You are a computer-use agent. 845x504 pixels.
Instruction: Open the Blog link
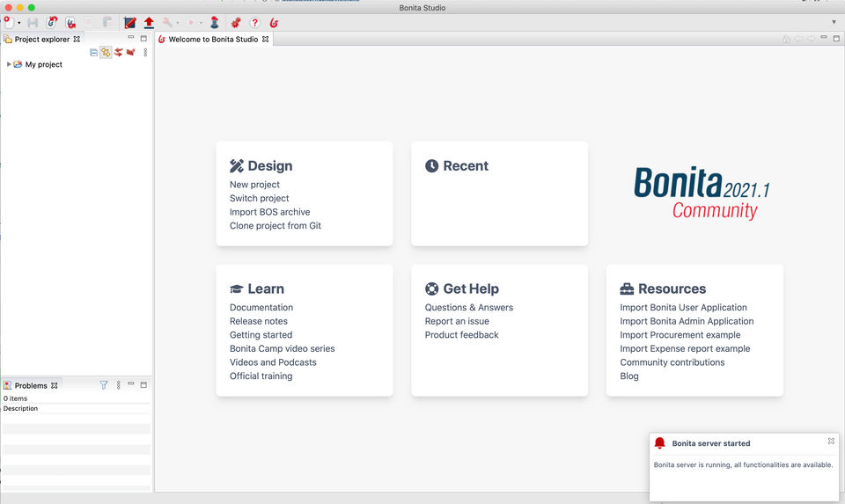tap(628, 376)
